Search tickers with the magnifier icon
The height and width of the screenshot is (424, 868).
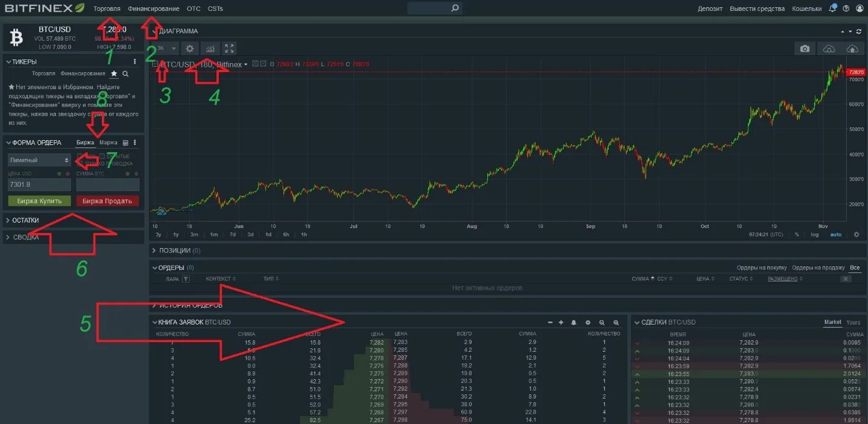[125, 74]
